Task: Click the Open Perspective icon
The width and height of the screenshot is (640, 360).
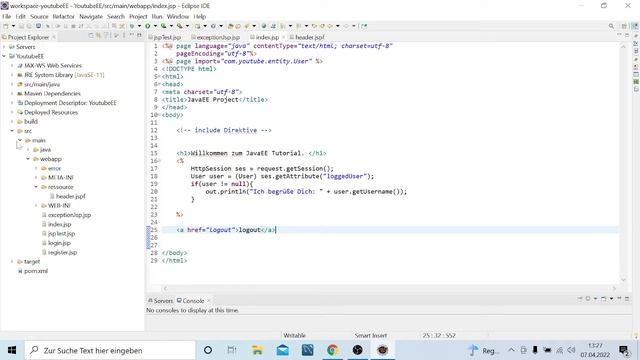Action: pos(624,26)
